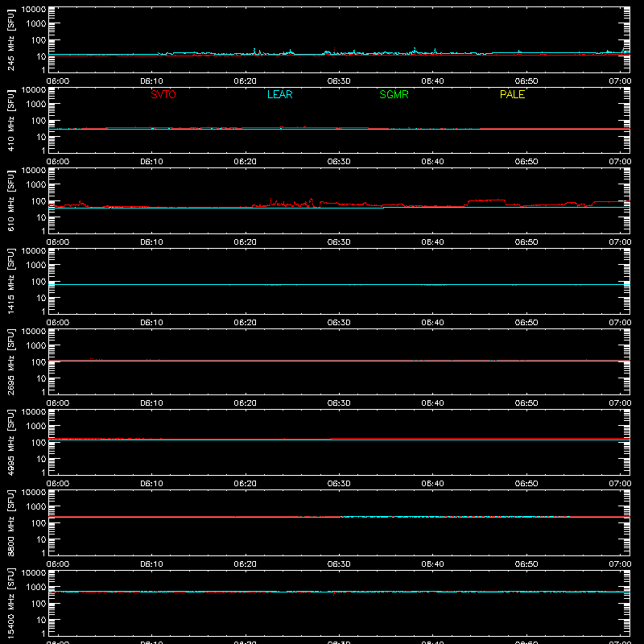
Task: Click the 10000 tick label on 4995 MHz axis
Action: (x=34, y=412)
